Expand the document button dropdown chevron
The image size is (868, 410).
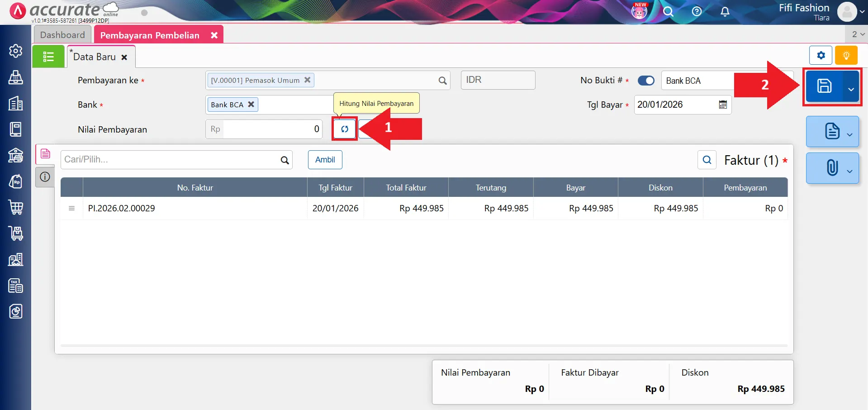849,134
